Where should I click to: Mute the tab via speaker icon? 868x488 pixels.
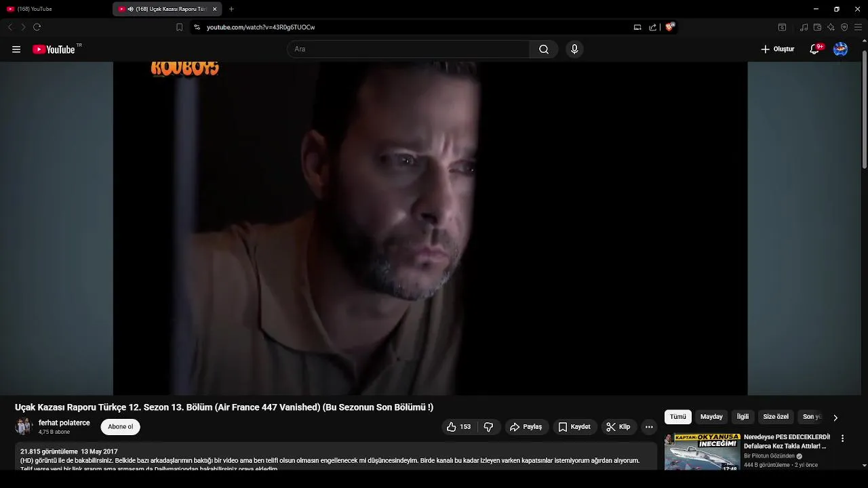(130, 9)
